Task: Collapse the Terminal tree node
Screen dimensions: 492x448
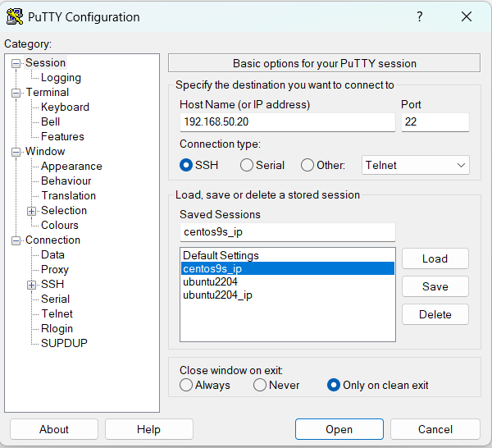Action: click(16, 94)
